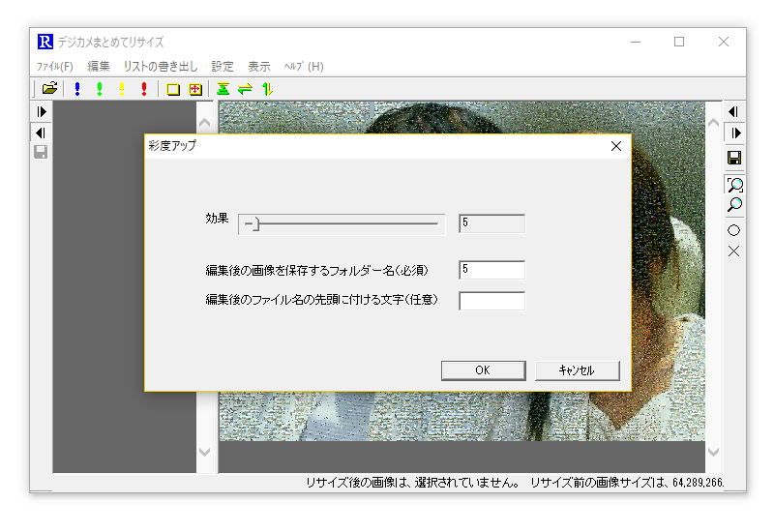Click the empty filename prefix field
Image resolution: width=774 pixels, height=532 pixels.
(492, 301)
